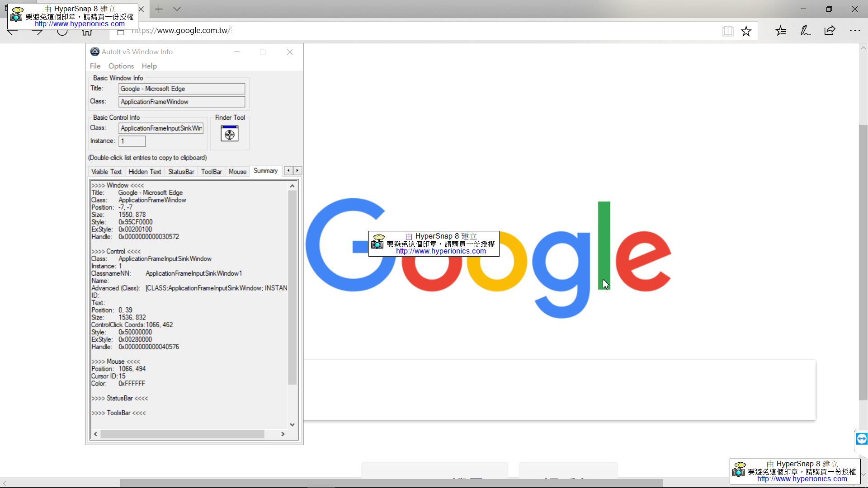This screenshot has height=488, width=868.
Task: Click the Edge page scroll up arrow
Action: 863,47
